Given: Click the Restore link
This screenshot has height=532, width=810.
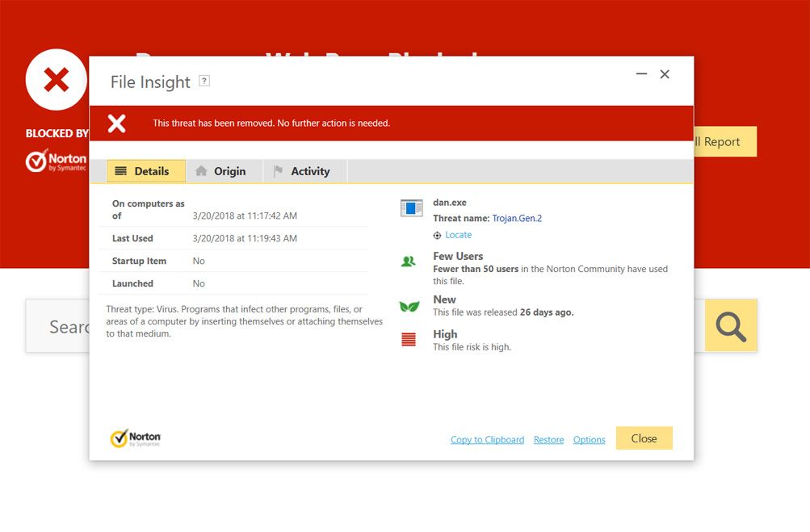Looking at the screenshot, I should click(548, 439).
